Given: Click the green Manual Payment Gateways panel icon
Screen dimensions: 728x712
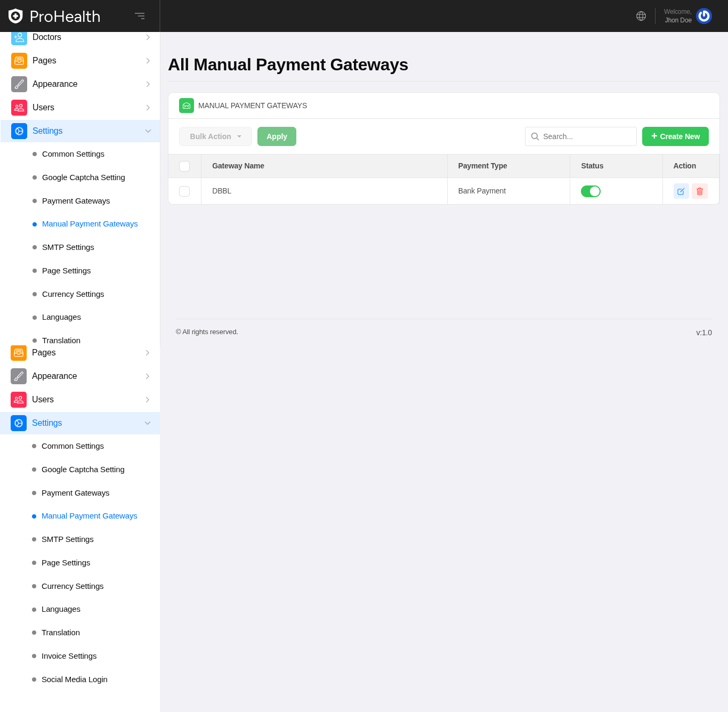Looking at the screenshot, I should pos(187,106).
